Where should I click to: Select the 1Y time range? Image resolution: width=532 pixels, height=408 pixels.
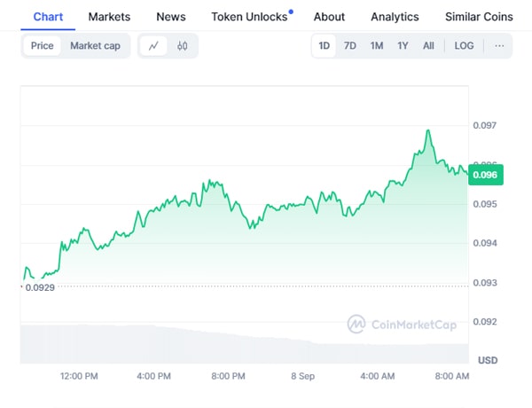tap(403, 46)
